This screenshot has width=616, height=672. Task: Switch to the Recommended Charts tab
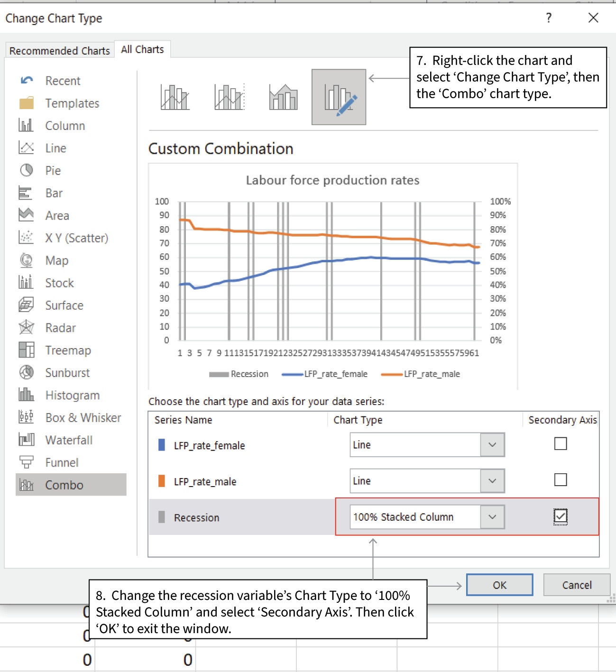pyautogui.click(x=59, y=50)
